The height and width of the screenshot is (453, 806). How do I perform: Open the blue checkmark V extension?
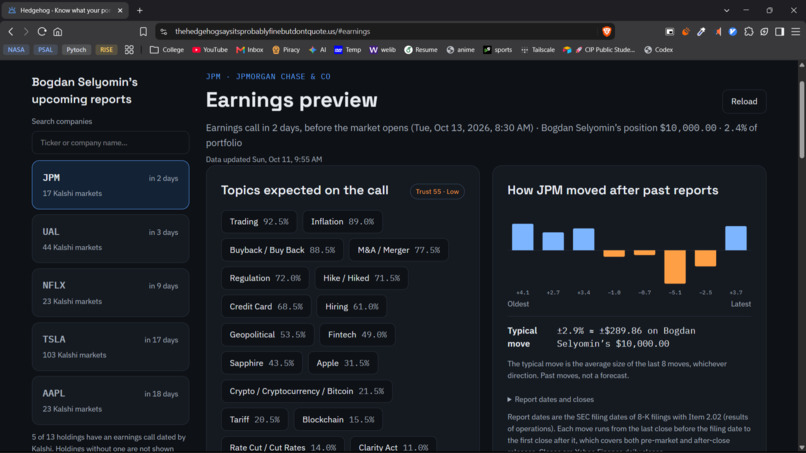[733, 31]
